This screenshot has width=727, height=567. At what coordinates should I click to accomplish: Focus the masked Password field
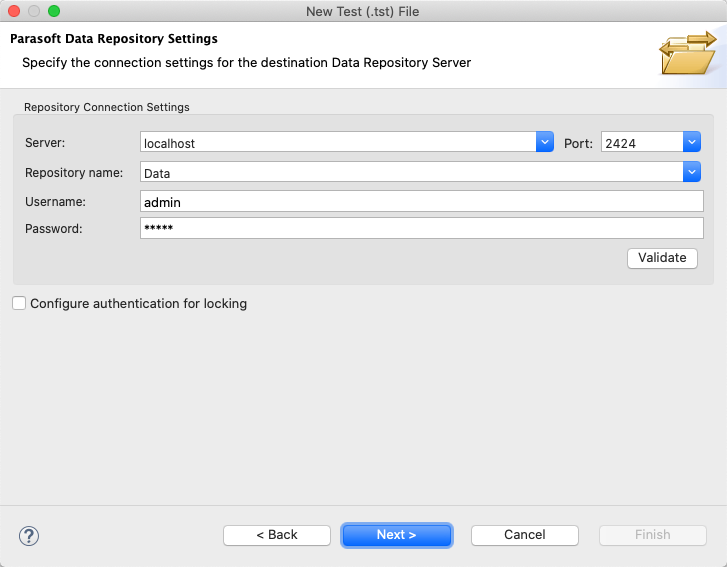(x=421, y=228)
